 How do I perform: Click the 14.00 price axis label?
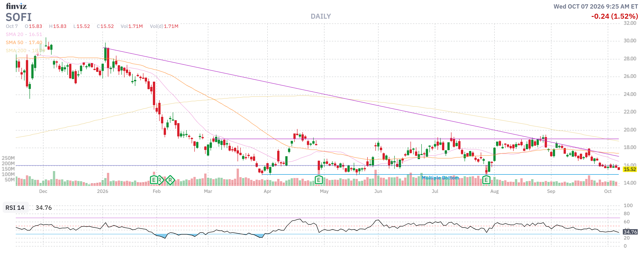pos(630,183)
